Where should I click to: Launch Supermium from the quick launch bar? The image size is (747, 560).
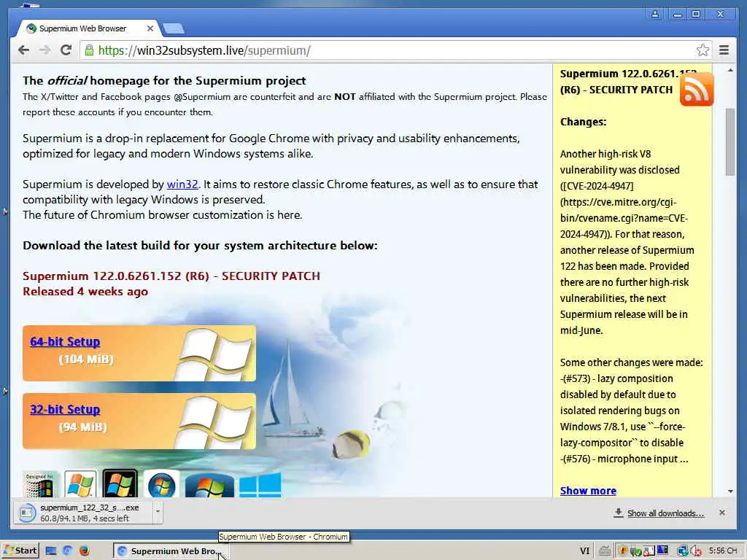coord(67,551)
